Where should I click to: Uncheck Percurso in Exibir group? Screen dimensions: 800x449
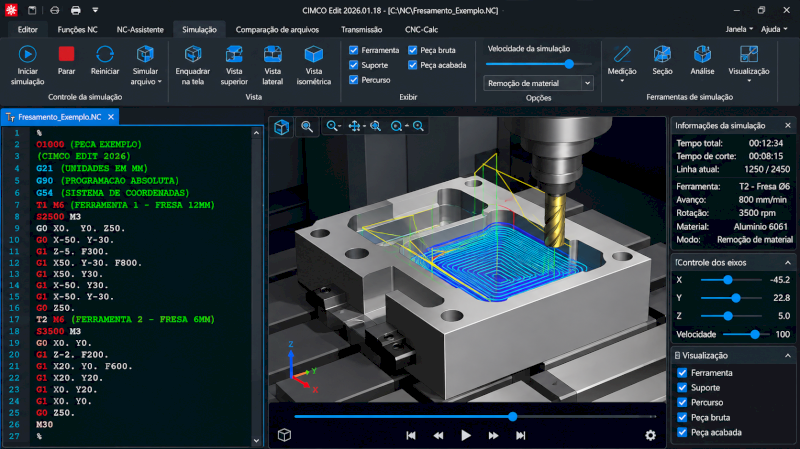pyautogui.click(x=354, y=80)
